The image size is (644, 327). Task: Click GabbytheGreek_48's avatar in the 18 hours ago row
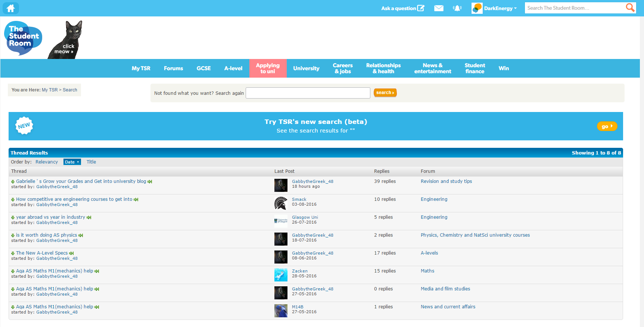[281, 185]
